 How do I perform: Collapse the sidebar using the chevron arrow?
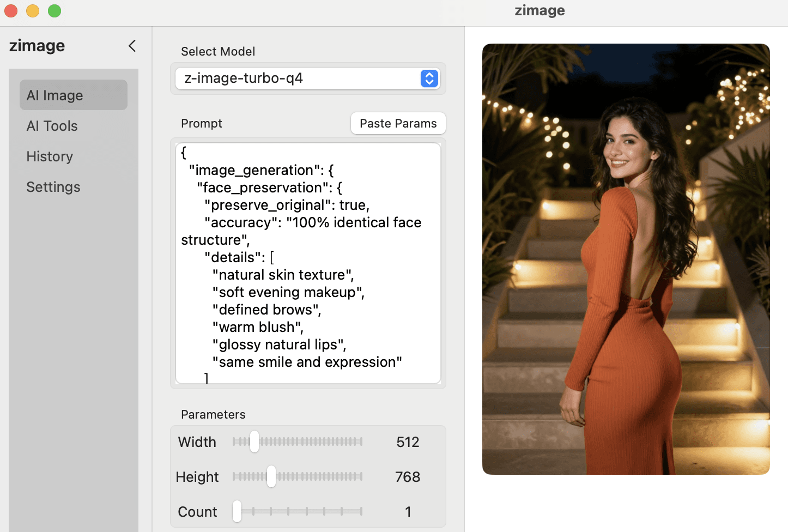[132, 46]
